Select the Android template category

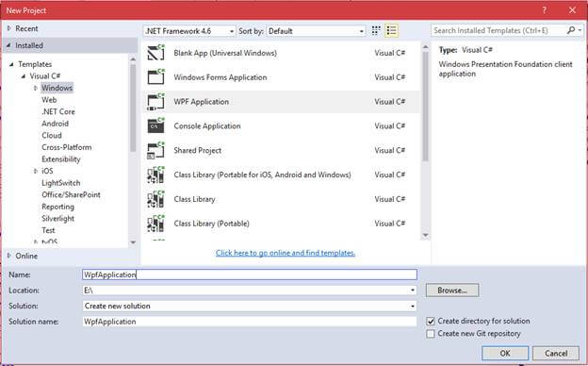pos(55,124)
